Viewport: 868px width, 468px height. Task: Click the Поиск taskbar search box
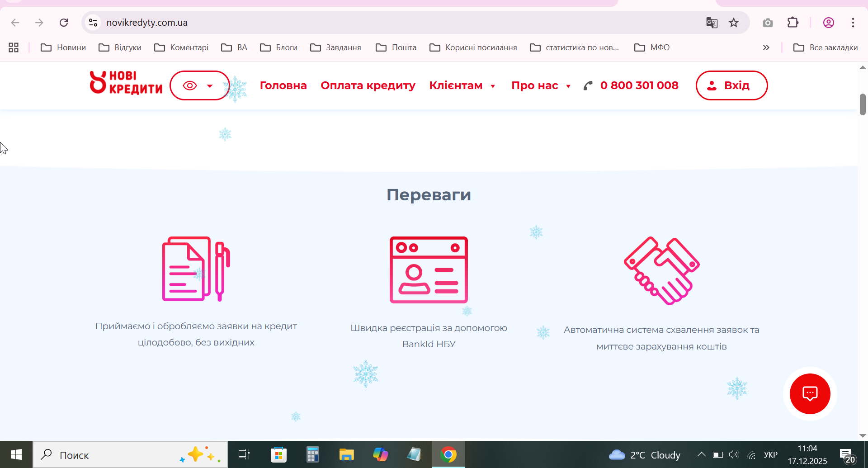click(130, 454)
